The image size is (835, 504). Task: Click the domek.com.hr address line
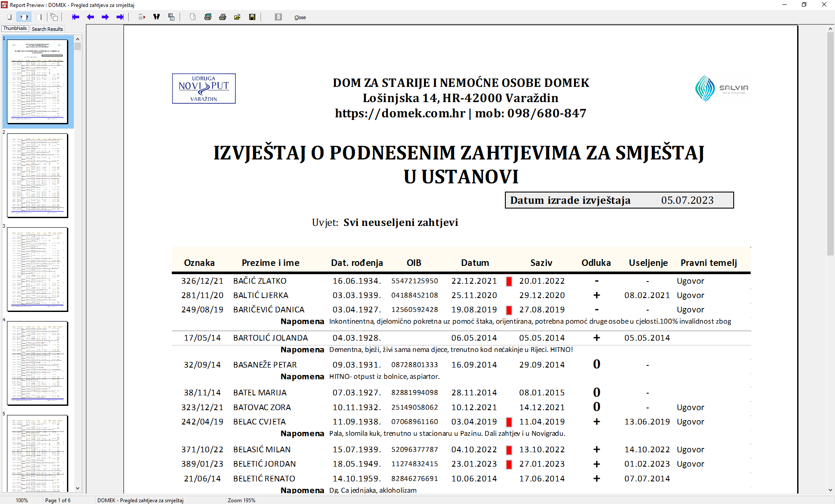(x=461, y=113)
